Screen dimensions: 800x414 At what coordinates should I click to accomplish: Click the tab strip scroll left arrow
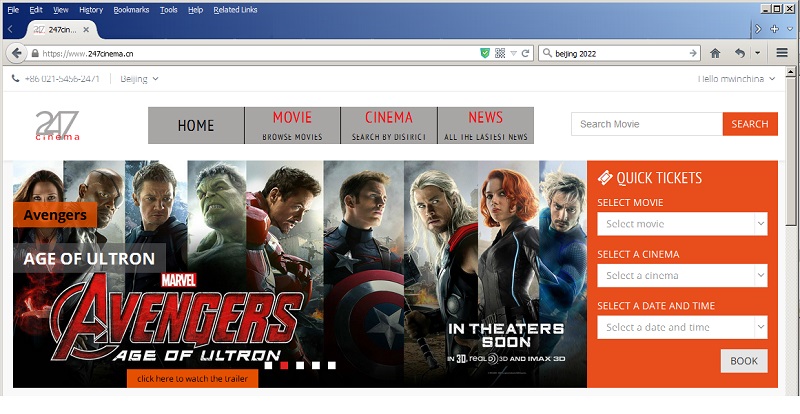tap(10, 29)
